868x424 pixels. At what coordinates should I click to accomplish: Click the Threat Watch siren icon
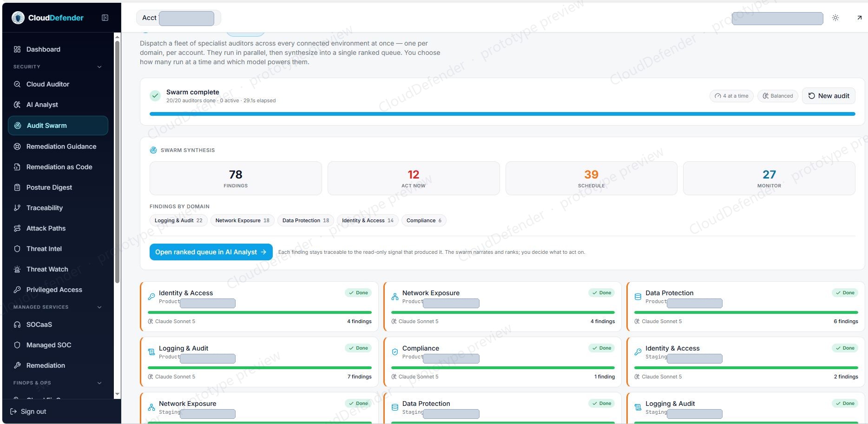(x=17, y=269)
